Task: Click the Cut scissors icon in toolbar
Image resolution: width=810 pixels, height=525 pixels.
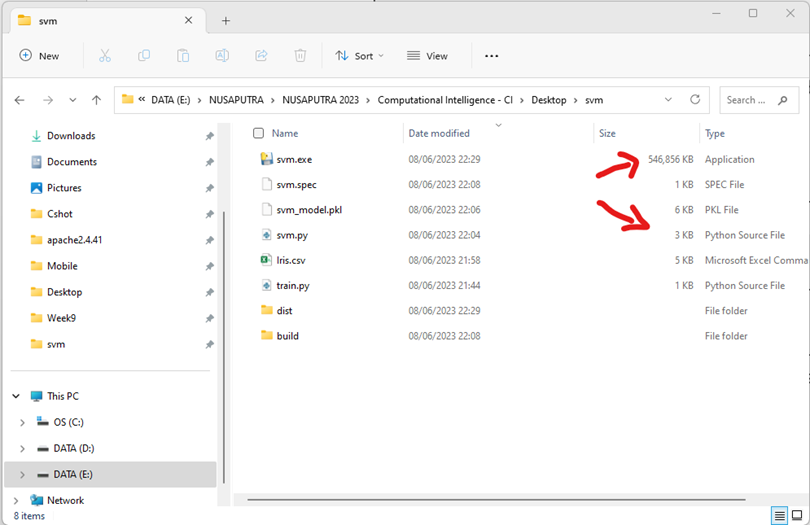Action: click(105, 56)
